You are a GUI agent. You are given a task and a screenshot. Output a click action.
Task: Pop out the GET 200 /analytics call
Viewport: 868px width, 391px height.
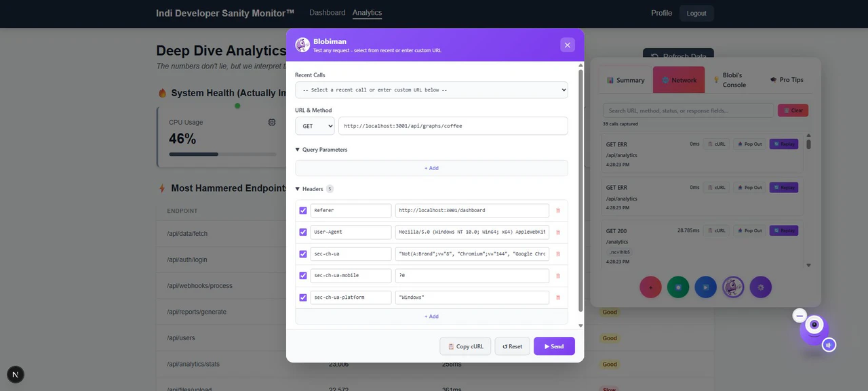coord(749,230)
